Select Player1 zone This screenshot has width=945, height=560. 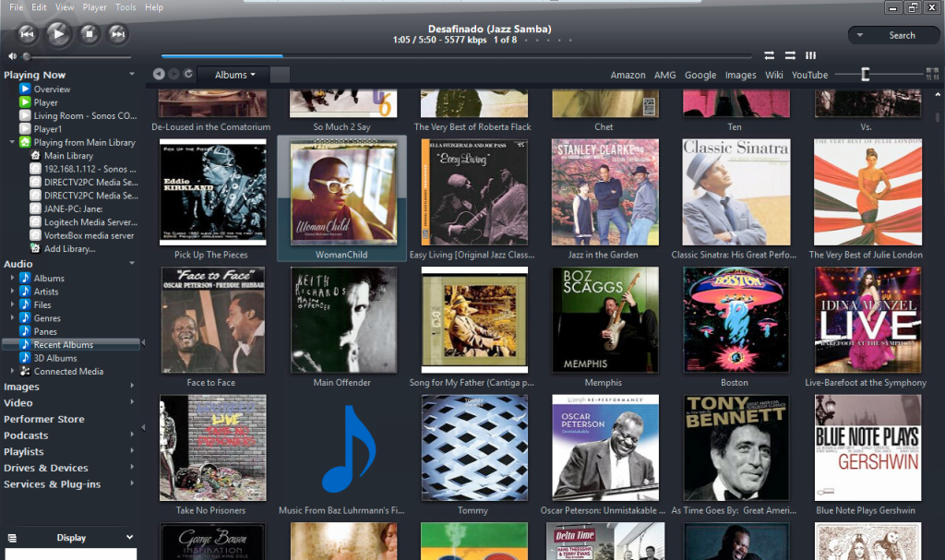[x=48, y=129]
